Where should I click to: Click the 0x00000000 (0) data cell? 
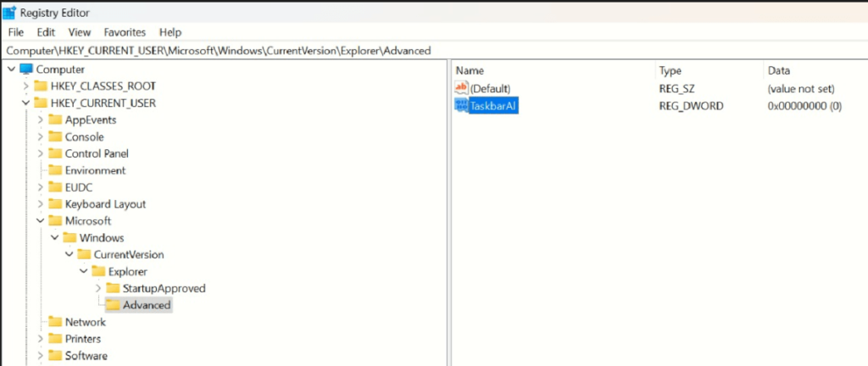click(x=805, y=106)
